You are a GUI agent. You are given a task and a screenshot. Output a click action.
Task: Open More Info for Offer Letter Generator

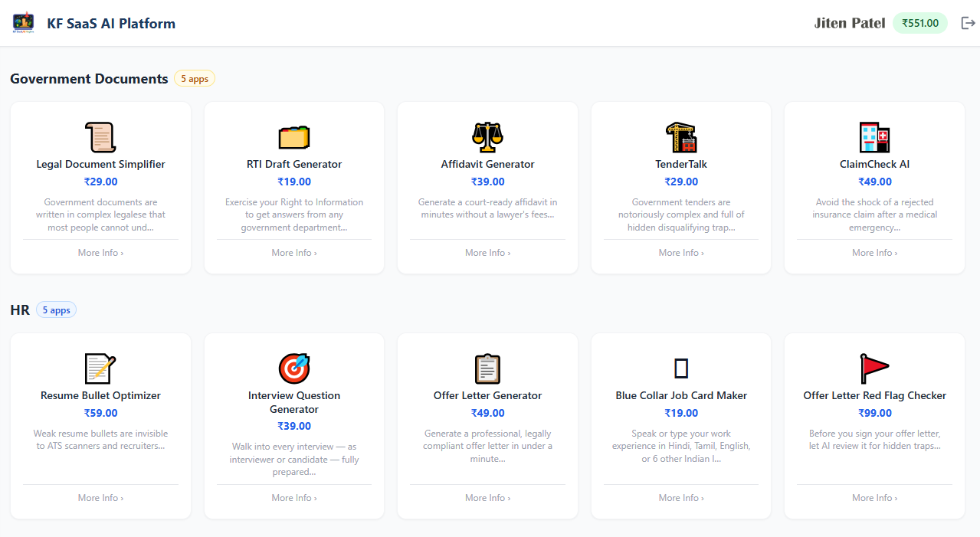point(487,497)
